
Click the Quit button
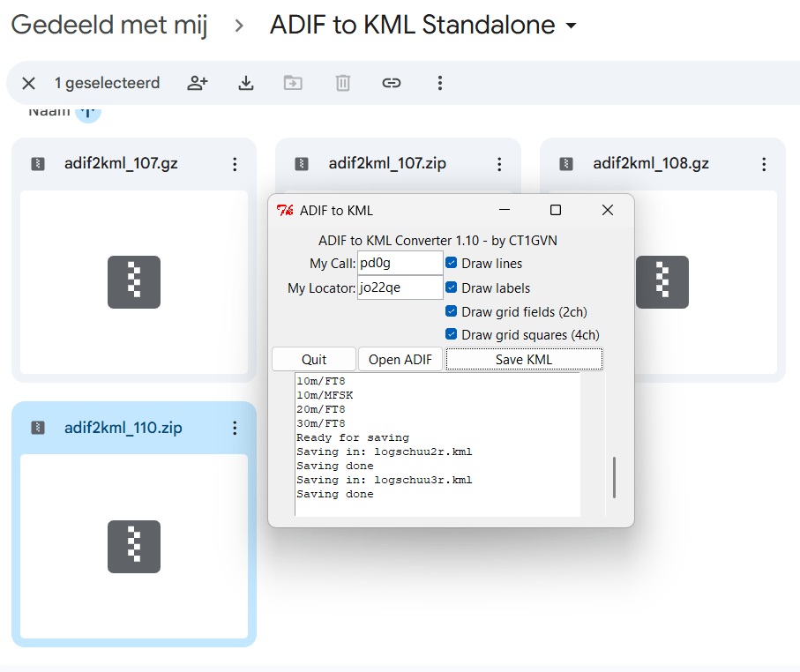pos(314,359)
